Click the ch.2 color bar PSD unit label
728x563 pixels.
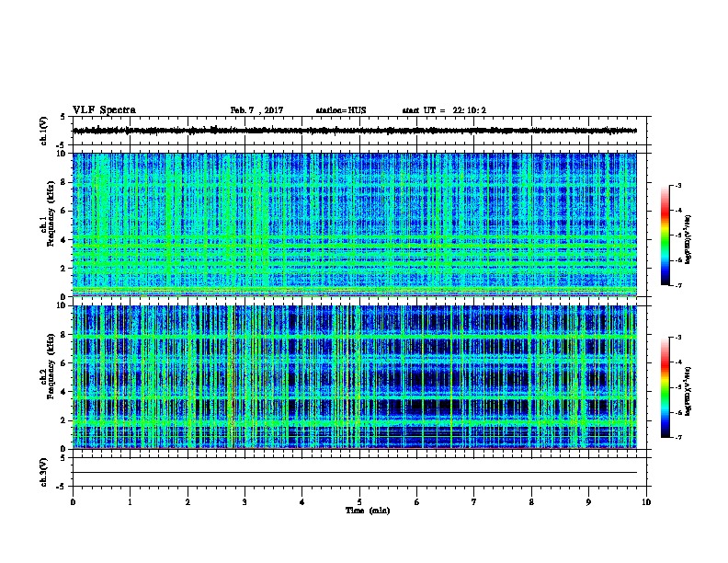pyautogui.click(x=688, y=391)
